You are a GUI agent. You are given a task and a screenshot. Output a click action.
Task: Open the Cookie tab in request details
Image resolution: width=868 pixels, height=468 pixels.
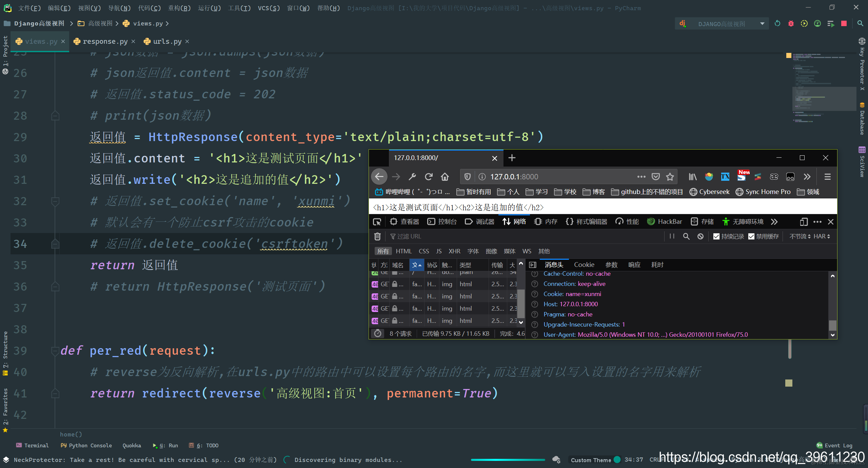pyautogui.click(x=584, y=265)
